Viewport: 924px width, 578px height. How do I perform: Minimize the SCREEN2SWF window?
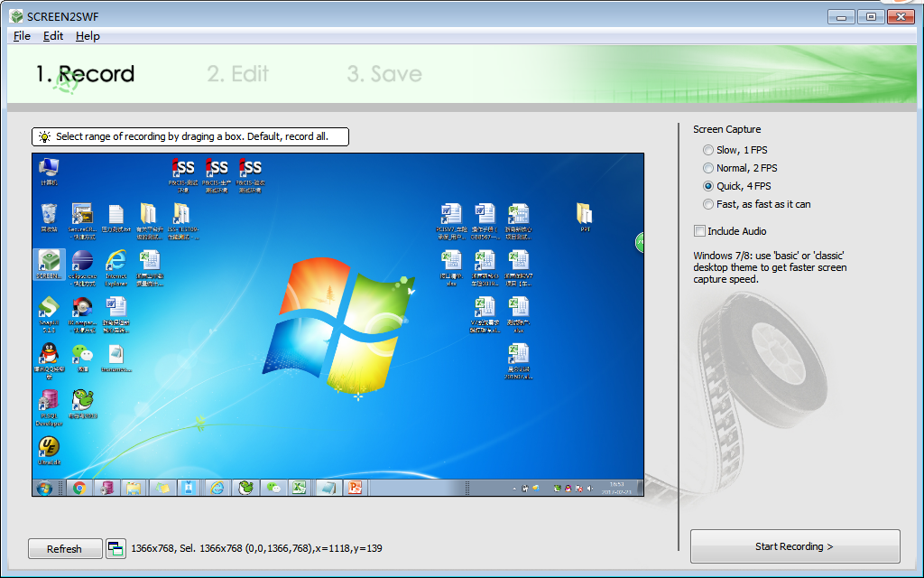coord(841,16)
